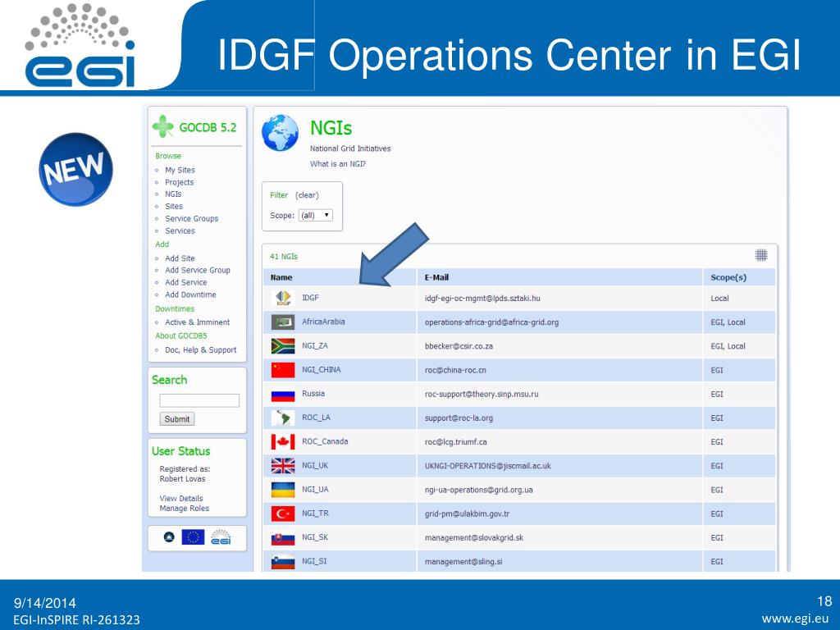Open the NGI_TR name link
Viewport: 840px width, 630px height.
[315, 514]
